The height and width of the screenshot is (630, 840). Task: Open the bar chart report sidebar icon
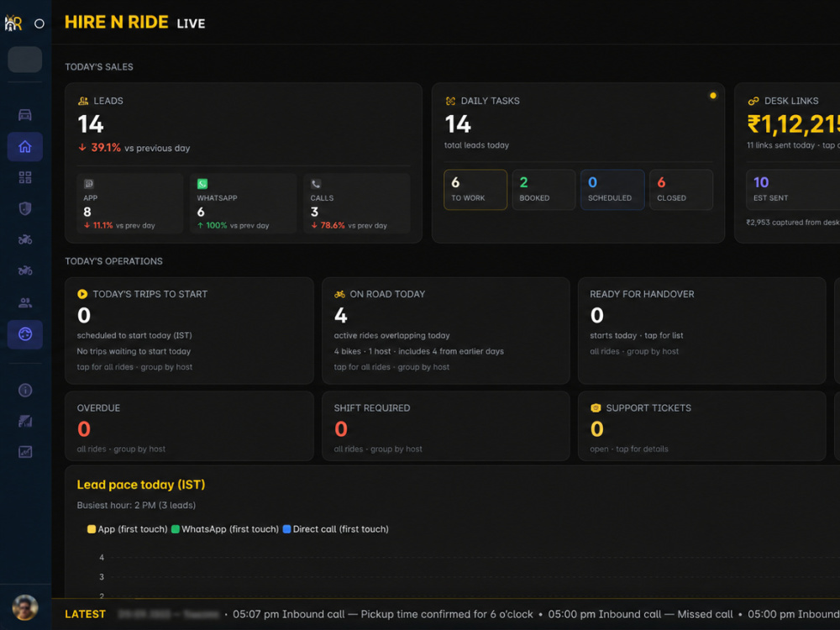pos(24,421)
